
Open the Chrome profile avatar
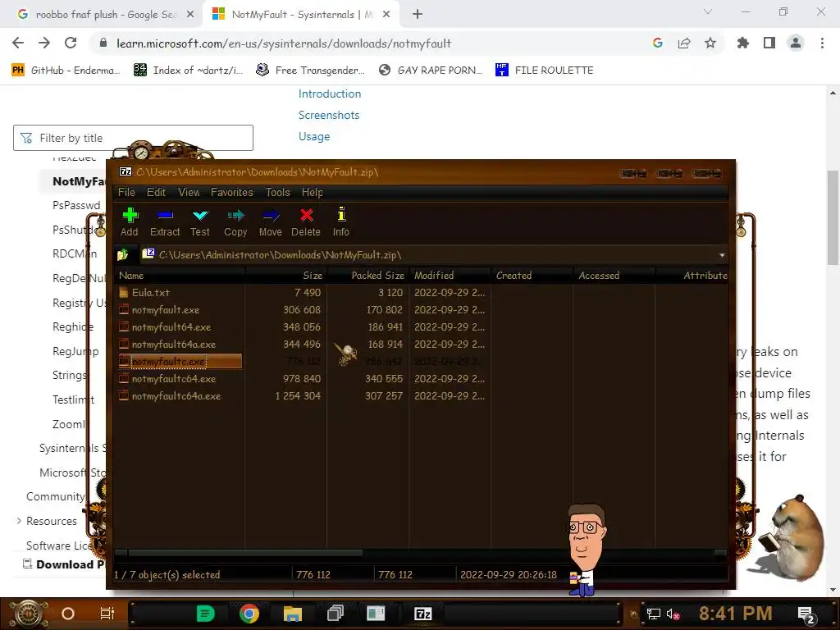[796, 43]
